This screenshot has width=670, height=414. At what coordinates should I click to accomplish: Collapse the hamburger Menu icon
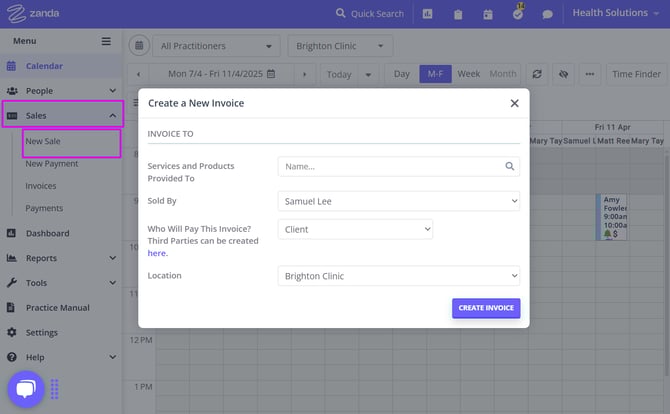tap(106, 41)
